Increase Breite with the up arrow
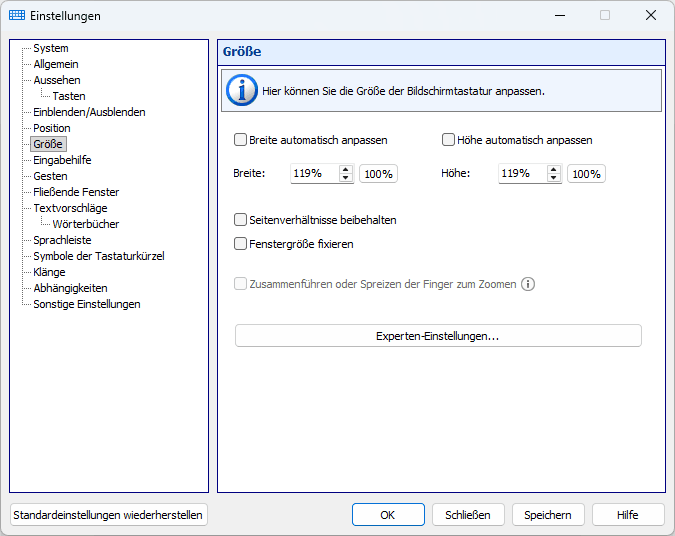The image size is (675, 536). tap(346, 170)
